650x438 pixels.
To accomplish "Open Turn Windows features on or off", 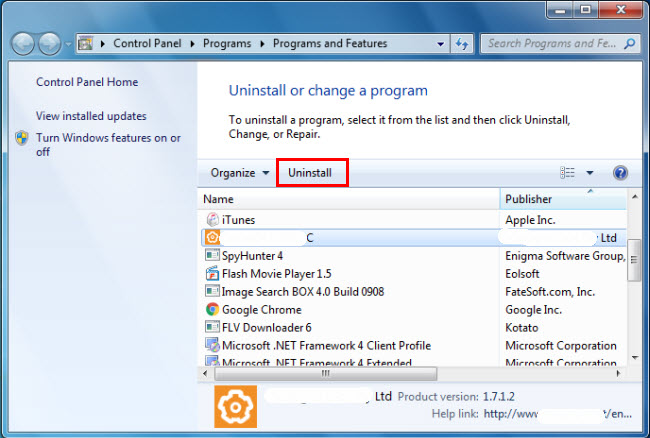I will [108, 145].
